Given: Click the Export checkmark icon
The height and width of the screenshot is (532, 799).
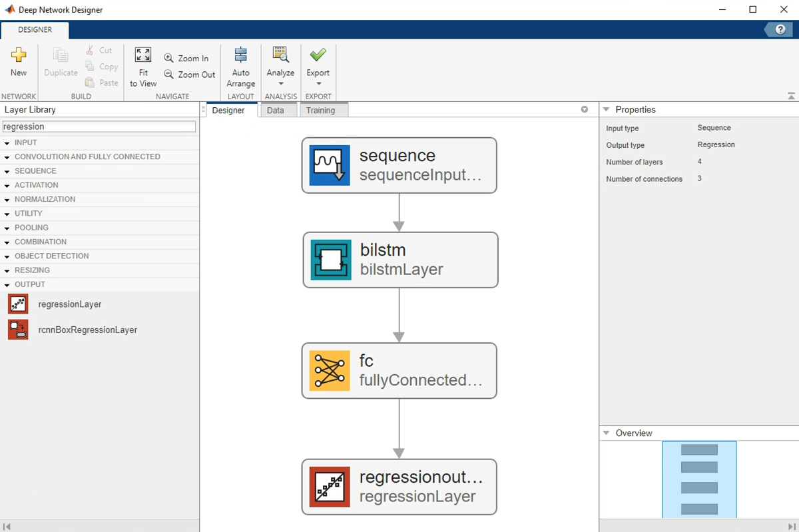Looking at the screenshot, I should (x=318, y=55).
